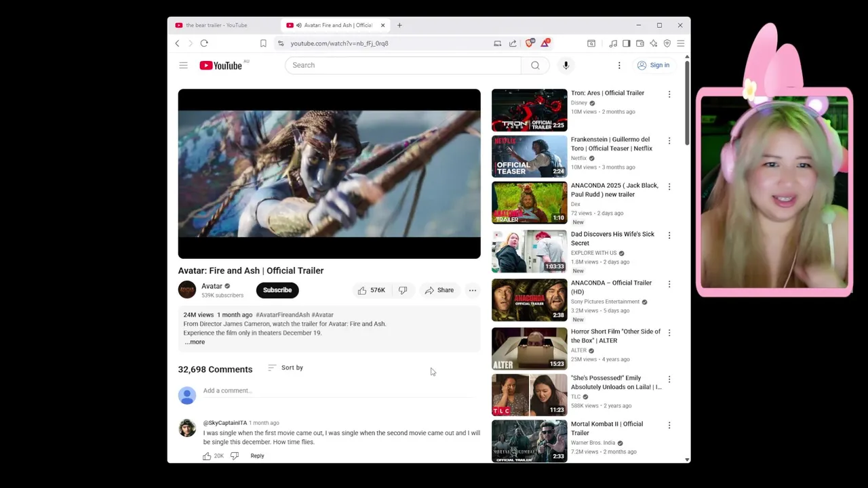Like the SkyCaptainITA comment
This screenshot has height=488, width=868.
point(207,456)
